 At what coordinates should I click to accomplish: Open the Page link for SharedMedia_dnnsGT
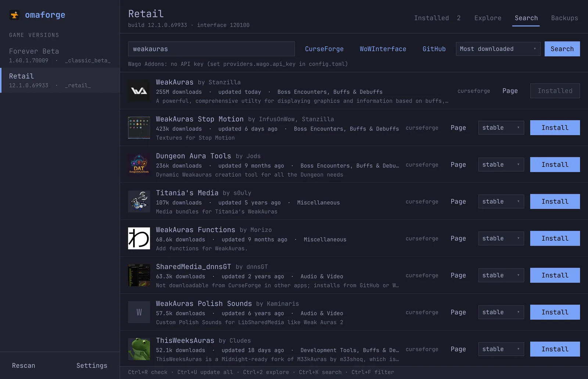(x=458, y=275)
